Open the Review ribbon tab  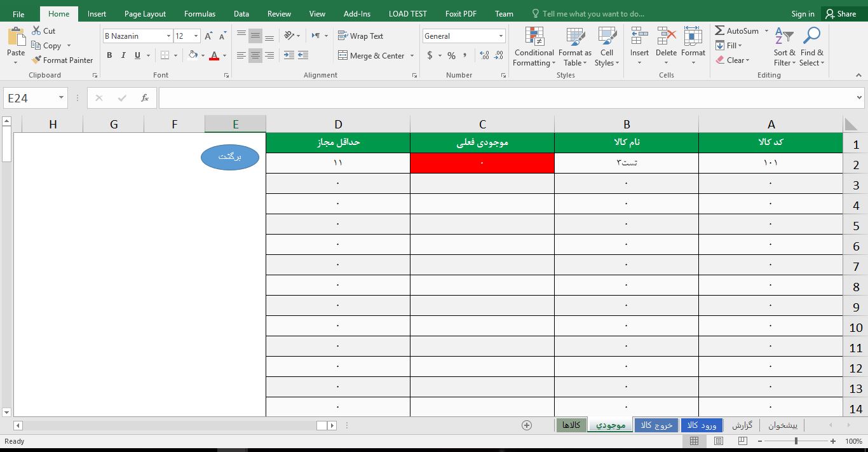279,14
